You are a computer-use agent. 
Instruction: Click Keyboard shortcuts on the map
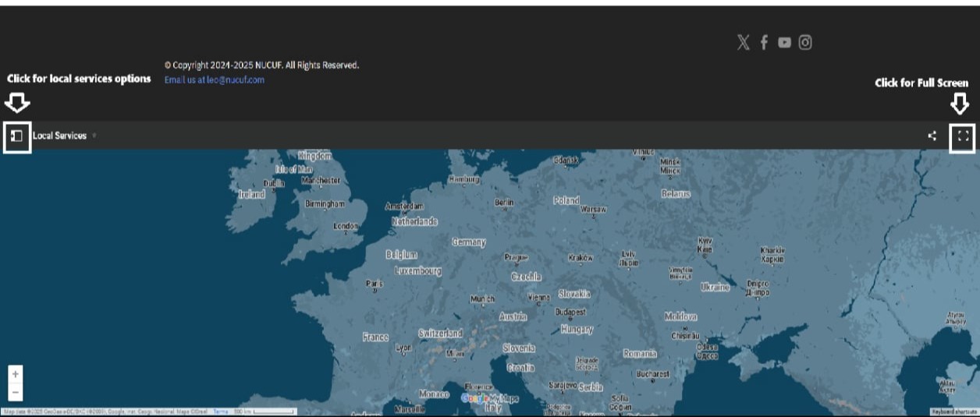click(x=954, y=411)
